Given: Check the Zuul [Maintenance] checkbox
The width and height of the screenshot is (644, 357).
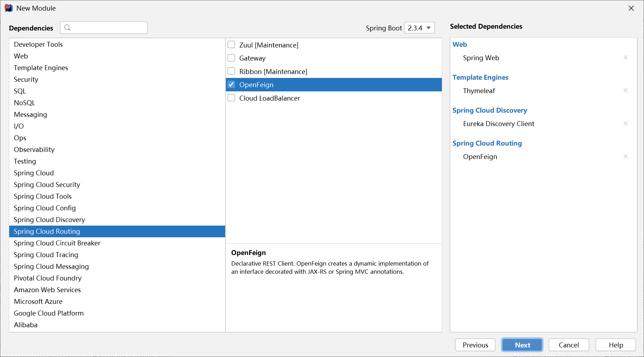Looking at the screenshot, I should point(231,45).
